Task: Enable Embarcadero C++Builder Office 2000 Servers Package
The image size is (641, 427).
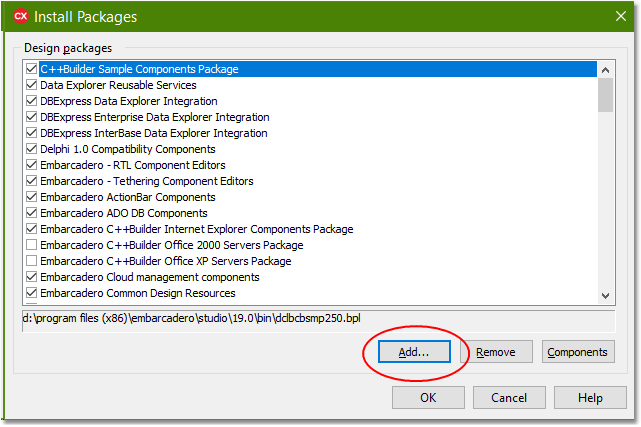Action: [x=31, y=245]
